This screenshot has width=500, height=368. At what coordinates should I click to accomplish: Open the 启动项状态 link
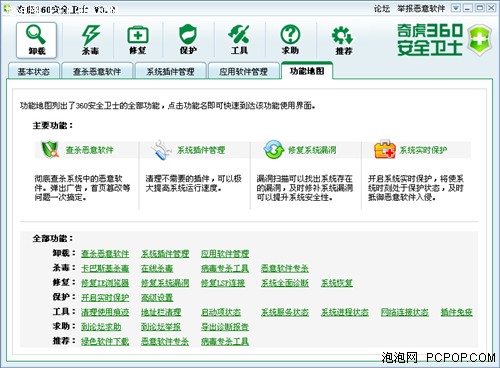(221, 312)
